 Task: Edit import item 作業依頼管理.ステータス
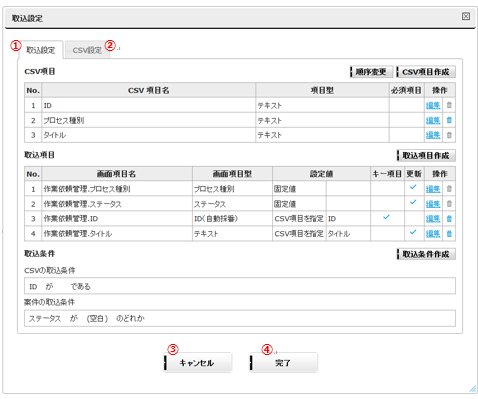tap(433, 204)
